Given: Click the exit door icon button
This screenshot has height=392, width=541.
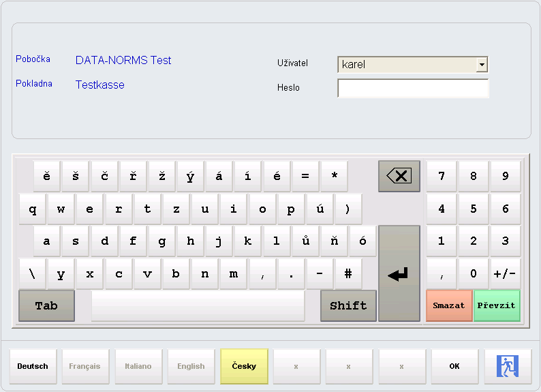Looking at the screenshot, I should point(508,366).
